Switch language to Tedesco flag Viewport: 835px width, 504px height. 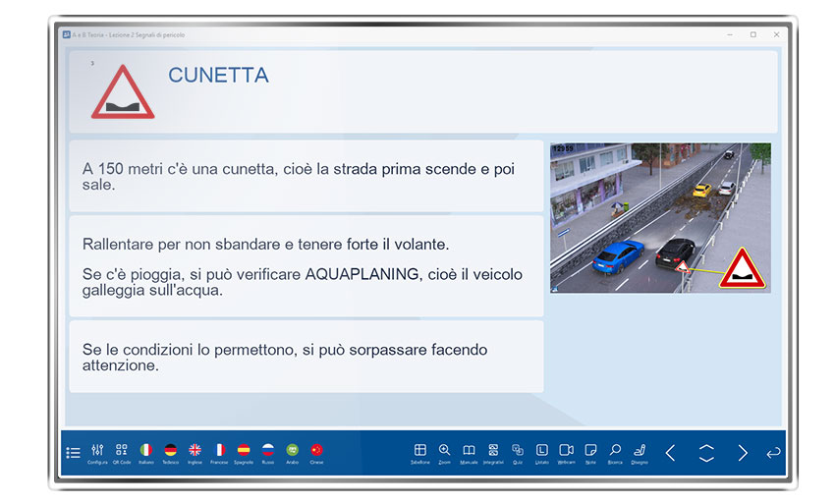pyautogui.click(x=171, y=450)
